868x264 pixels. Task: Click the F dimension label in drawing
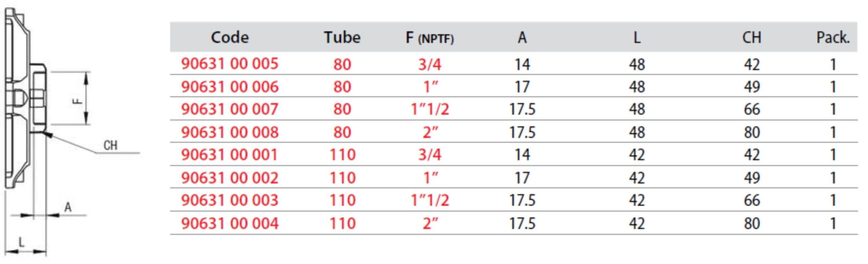coord(78,100)
